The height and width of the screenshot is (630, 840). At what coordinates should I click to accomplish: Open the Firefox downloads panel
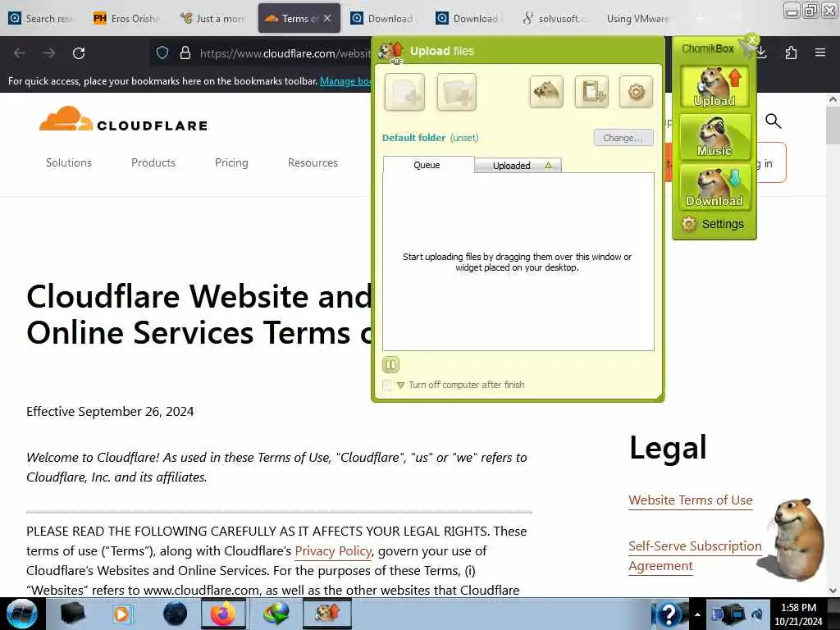761,52
